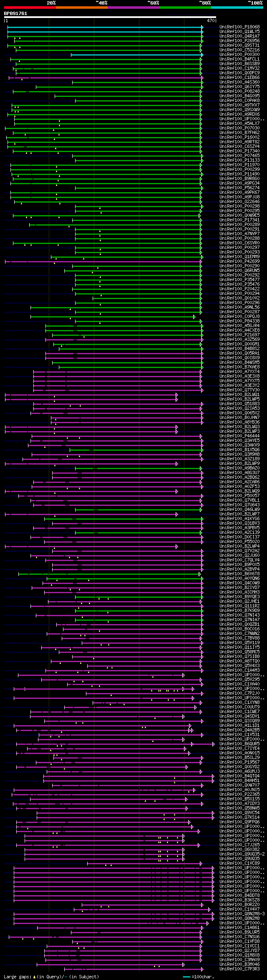Viewport: 267px width, 980px height.
Task: Open hit UniRef100_Q1M8X8
Action: (x=239, y=955)
